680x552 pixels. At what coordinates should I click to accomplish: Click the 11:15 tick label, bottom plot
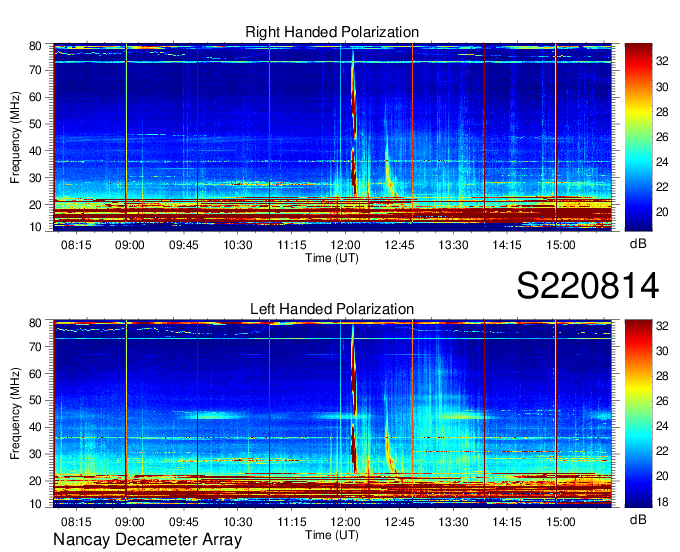point(292,522)
